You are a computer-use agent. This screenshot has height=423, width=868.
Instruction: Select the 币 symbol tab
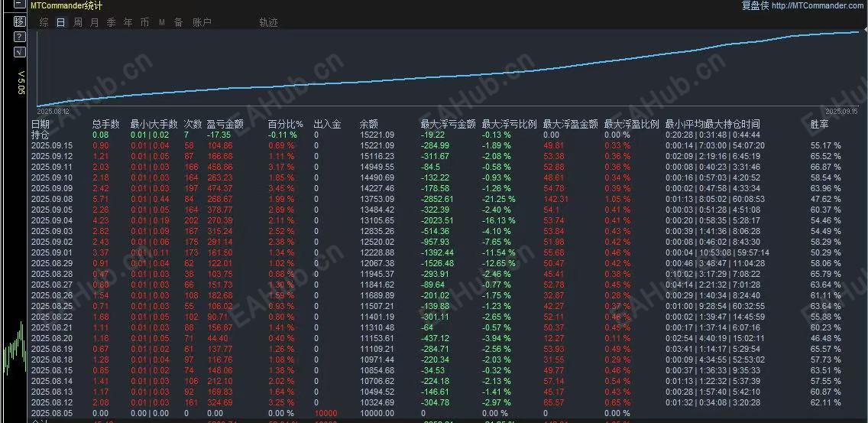click(144, 22)
